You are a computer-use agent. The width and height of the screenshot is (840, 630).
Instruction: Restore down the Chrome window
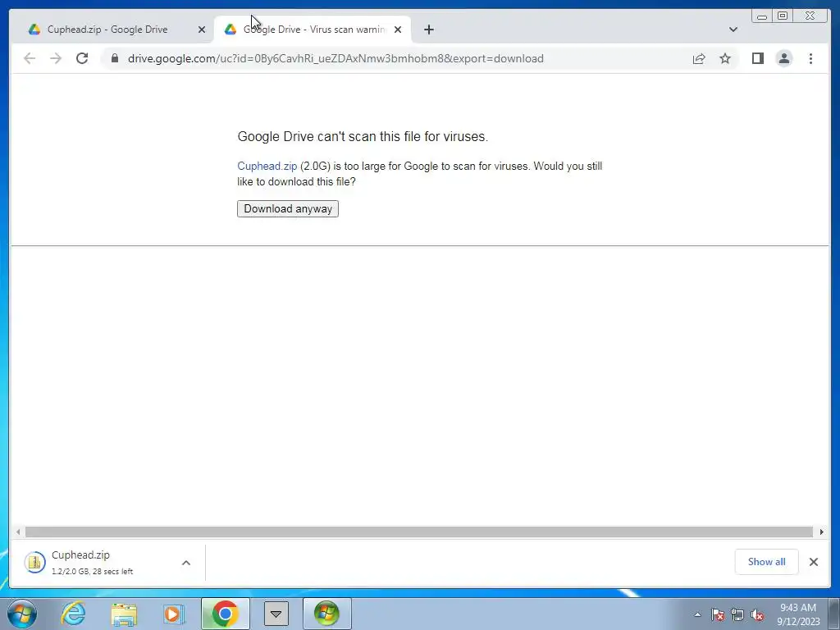[782, 16]
